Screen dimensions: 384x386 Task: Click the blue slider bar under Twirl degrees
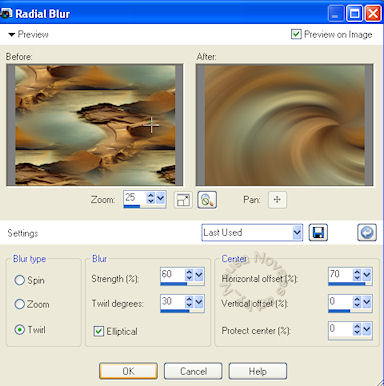(175, 311)
